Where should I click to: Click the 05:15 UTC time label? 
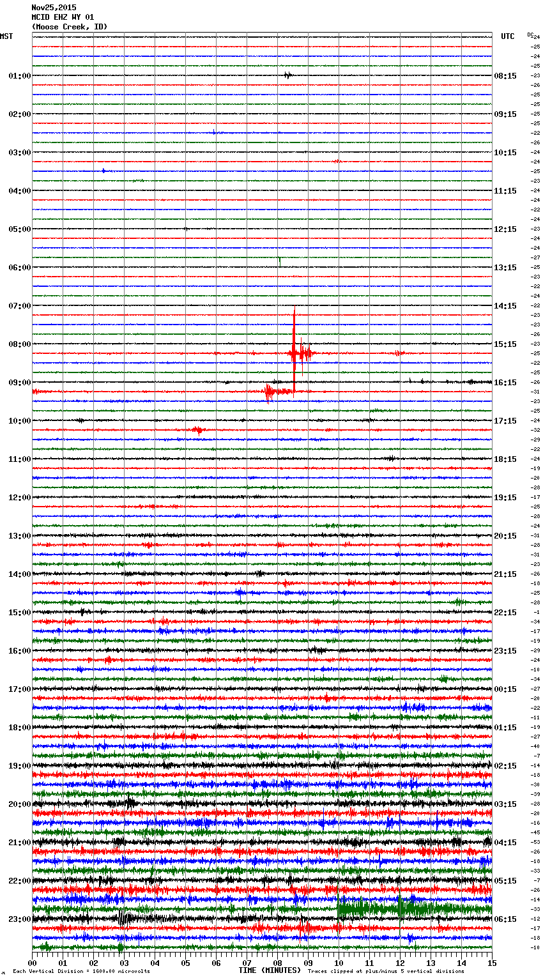pyautogui.click(x=505, y=881)
